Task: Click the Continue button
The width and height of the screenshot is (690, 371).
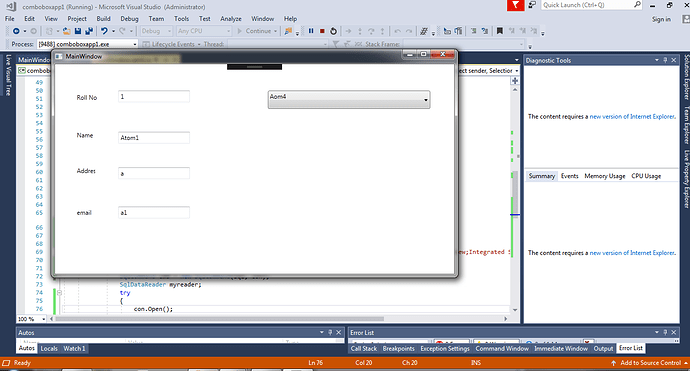Action: coord(257,31)
